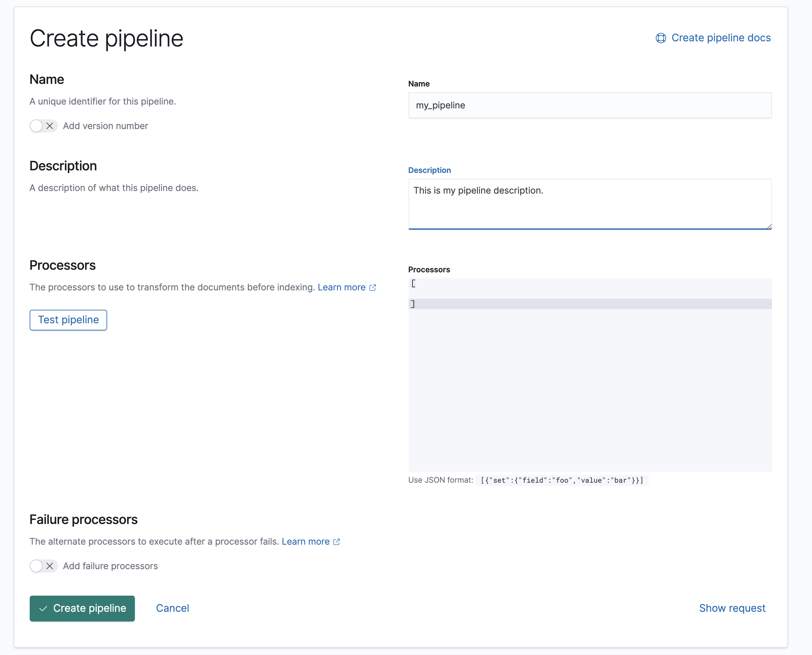
Task: Cancel pipeline creation
Action: (172, 608)
